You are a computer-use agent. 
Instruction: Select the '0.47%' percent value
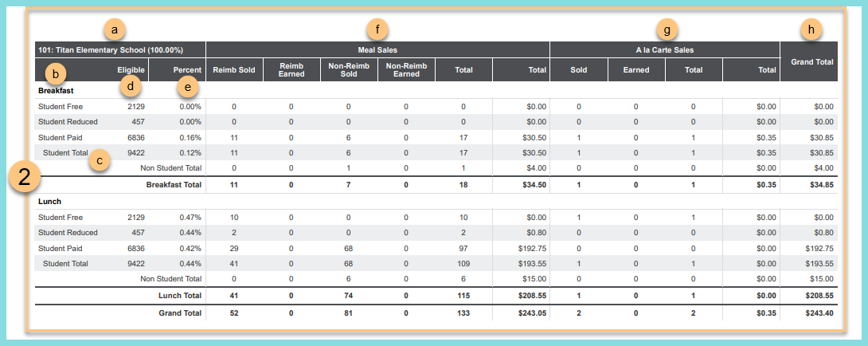pyautogui.click(x=190, y=218)
